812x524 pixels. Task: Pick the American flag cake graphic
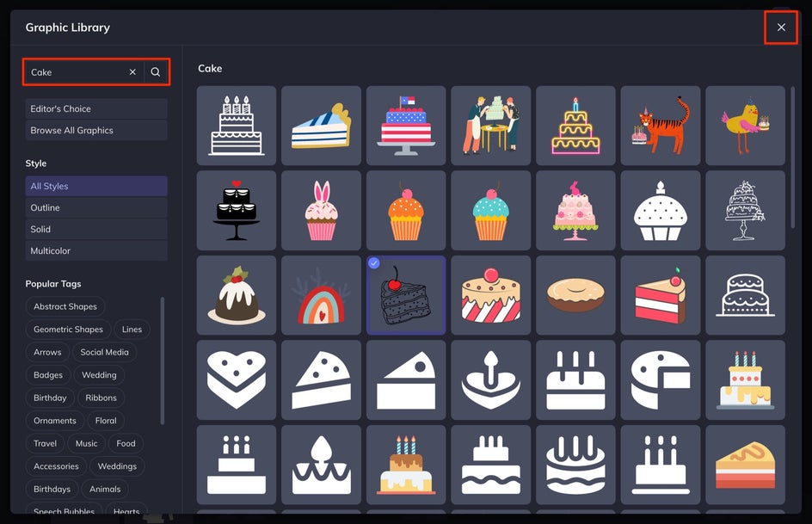click(x=406, y=126)
